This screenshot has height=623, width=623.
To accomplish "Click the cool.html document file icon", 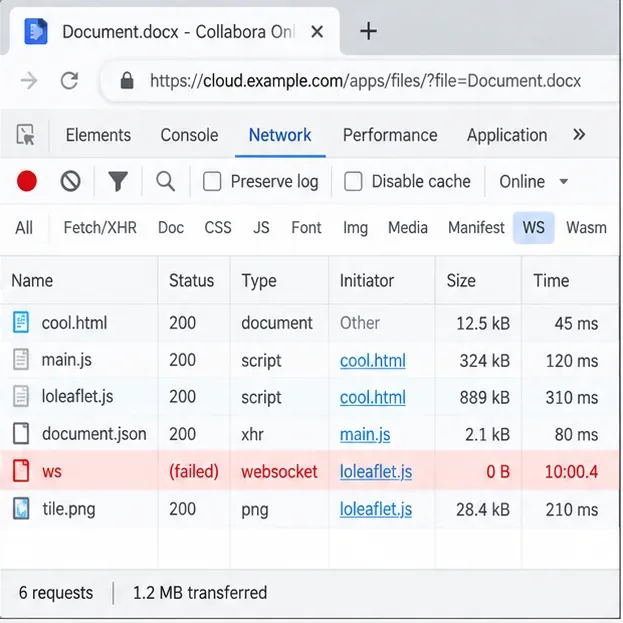I will tap(21, 322).
